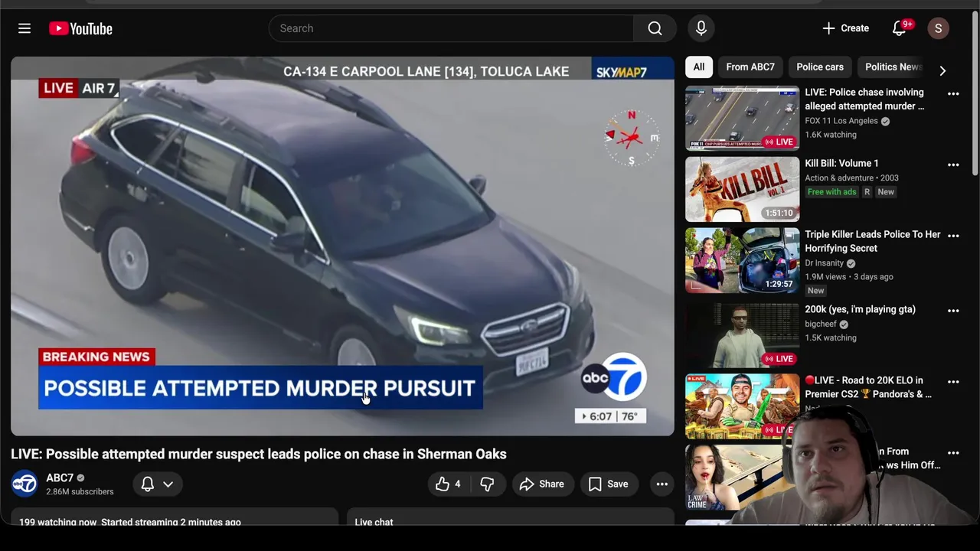This screenshot has height=551, width=980.
Task: Click the Live chat header
Action: (x=374, y=522)
